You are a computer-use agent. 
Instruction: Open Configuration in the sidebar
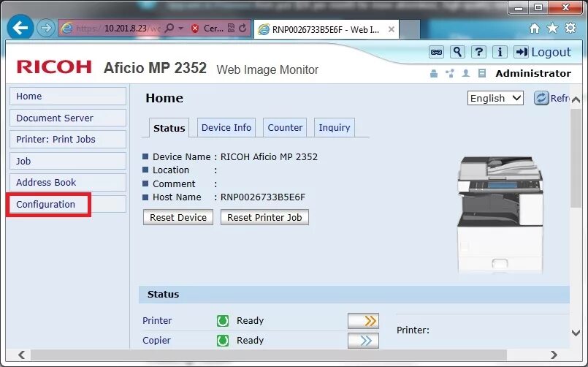click(68, 204)
